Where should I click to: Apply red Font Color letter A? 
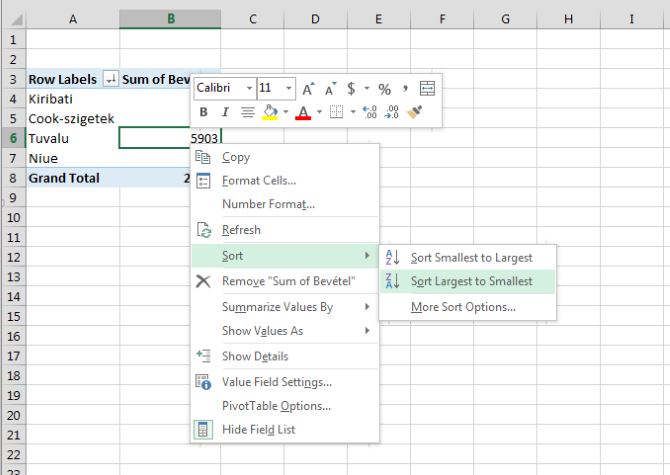pos(303,113)
